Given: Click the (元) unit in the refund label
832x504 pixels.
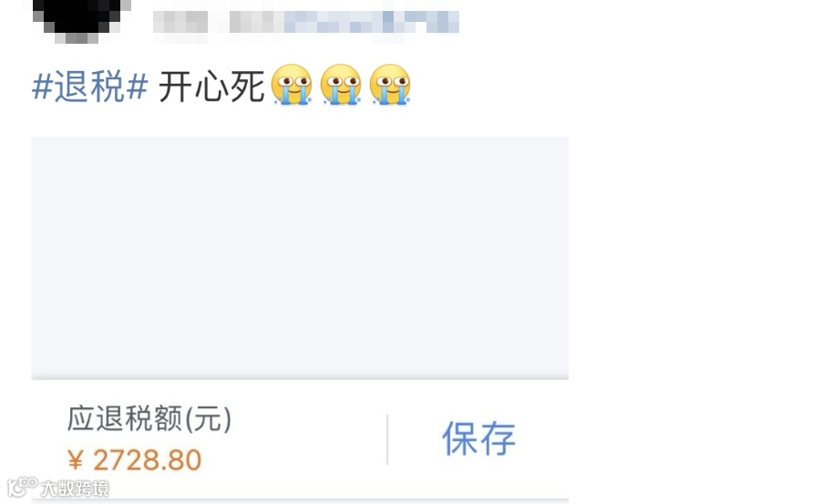Looking at the screenshot, I should click(208, 418).
